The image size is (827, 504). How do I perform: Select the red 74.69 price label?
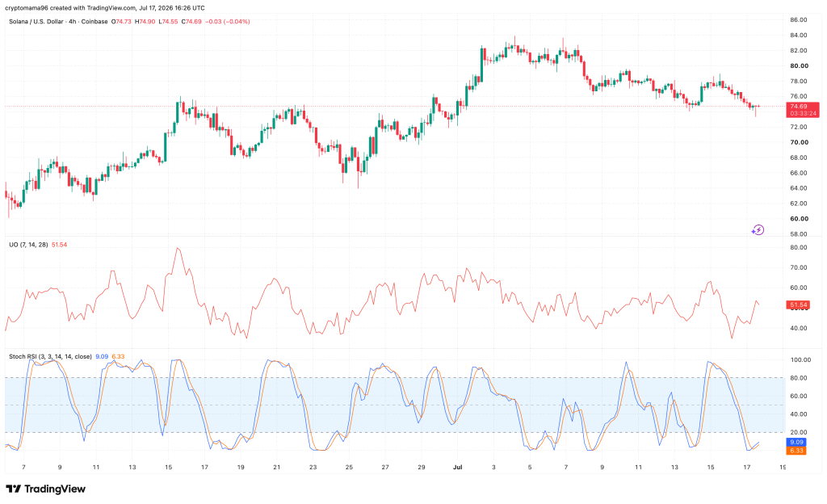click(799, 107)
